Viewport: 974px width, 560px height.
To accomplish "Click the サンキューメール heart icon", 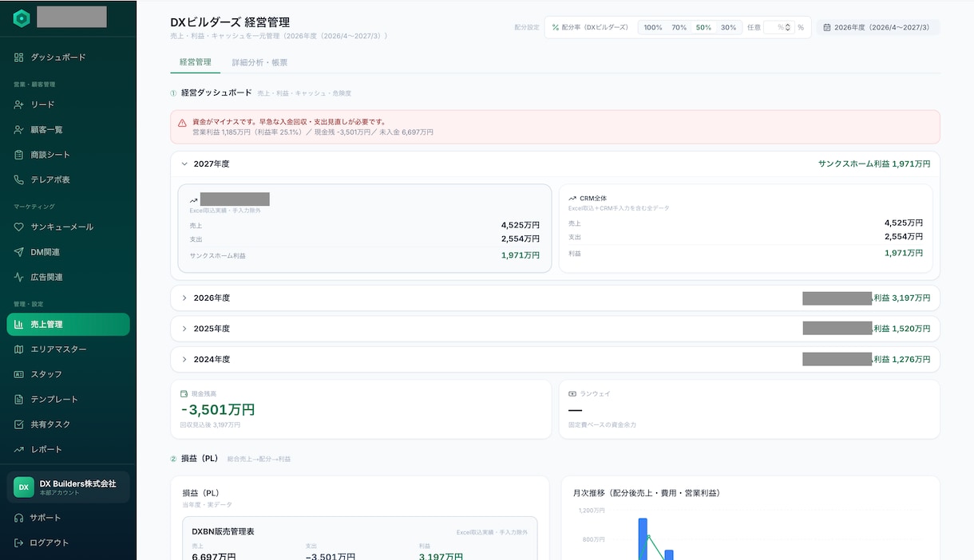I will (19, 227).
